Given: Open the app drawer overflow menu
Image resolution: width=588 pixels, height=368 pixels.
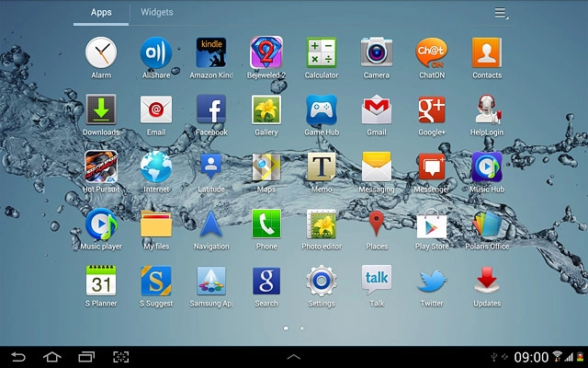Looking at the screenshot, I should click(501, 13).
